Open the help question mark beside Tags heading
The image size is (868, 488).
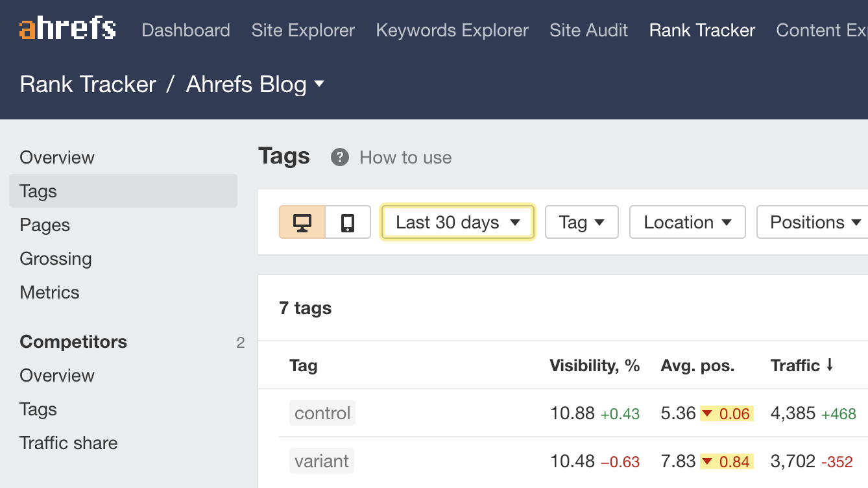(339, 157)
